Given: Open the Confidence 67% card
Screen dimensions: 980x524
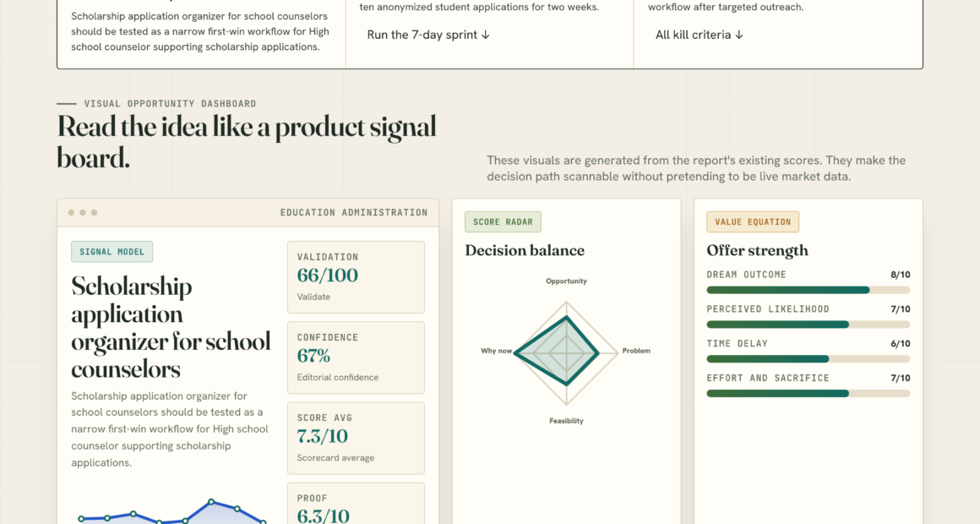Looking at the screenshot, I should click(x=356, y=358).
